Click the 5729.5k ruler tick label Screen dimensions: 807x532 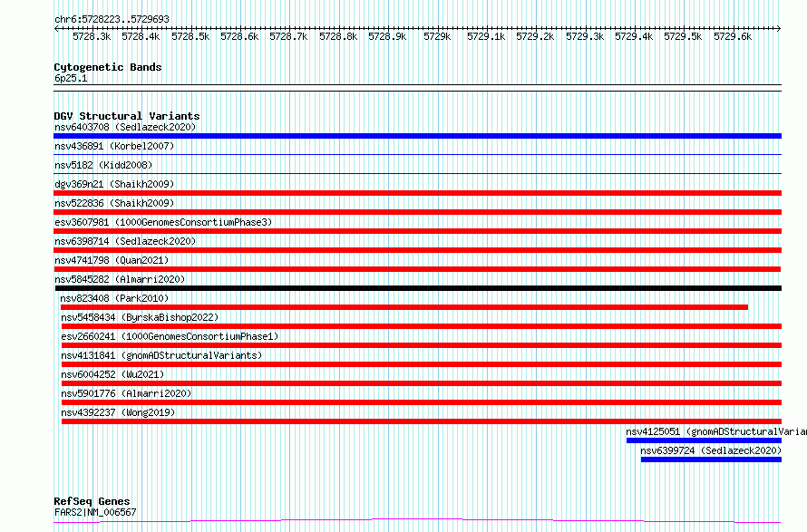pyautogui.click(x=683, y=36)
